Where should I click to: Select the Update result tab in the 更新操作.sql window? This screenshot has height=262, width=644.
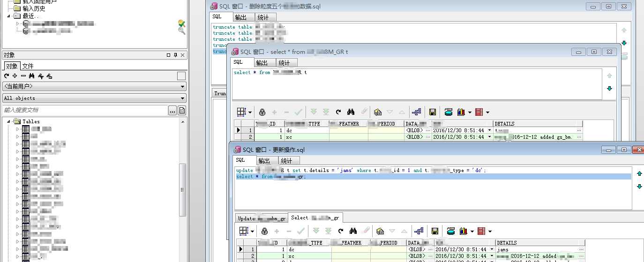point(262,218)
